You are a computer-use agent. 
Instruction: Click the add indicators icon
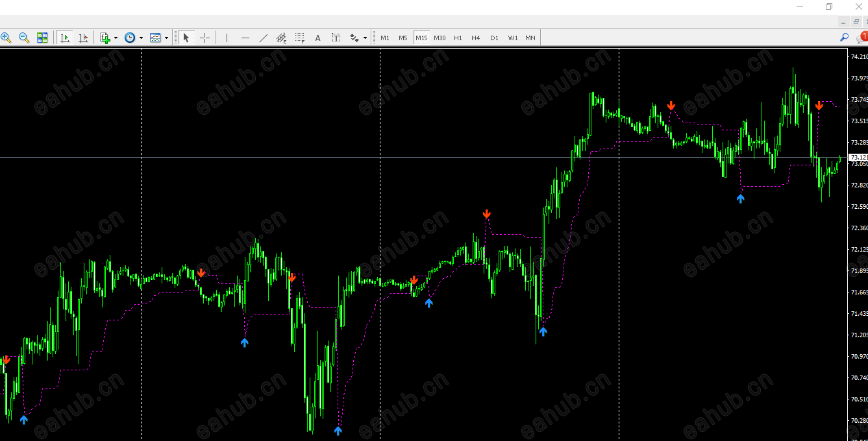(x=105, y=38)
